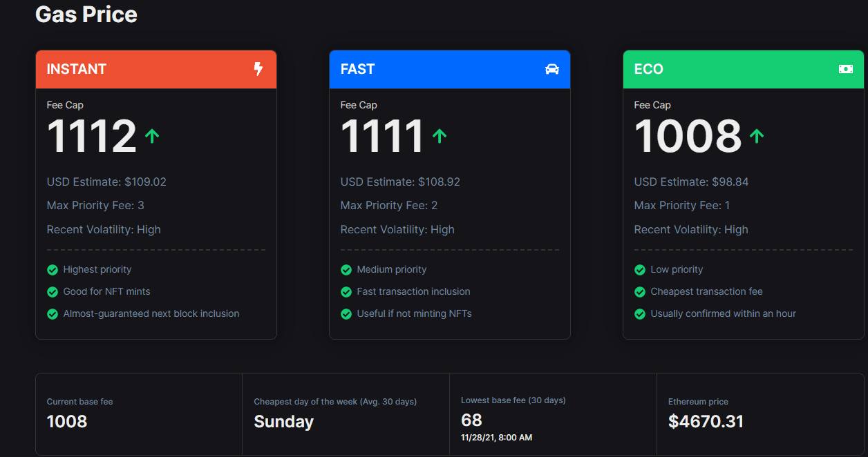Viewport: 868px width, 457px height.
Task: Click the green up arrow beside 1111
Action: tap(439, 136)
